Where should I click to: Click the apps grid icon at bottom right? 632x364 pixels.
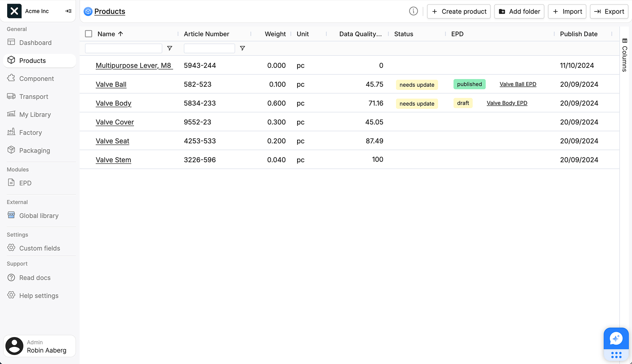pyautogui.click(x=616, y=355)
